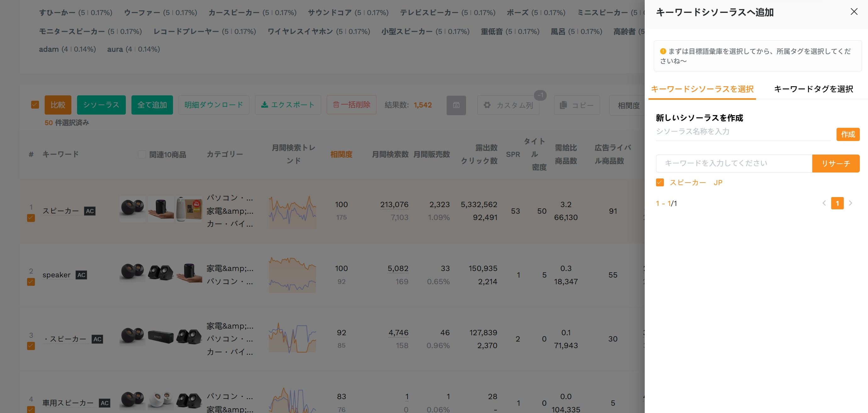Open the first product thumbnail in スピーカー row

132,209
